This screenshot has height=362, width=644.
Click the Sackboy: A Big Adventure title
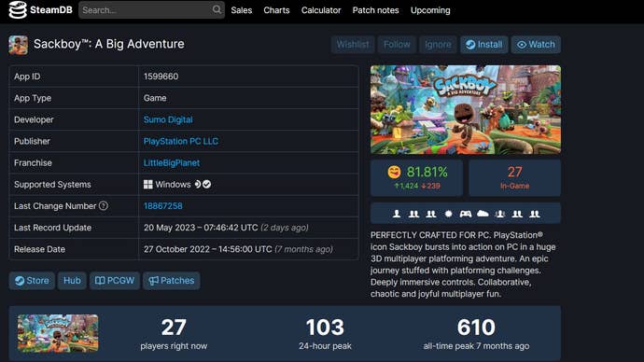pos(109,44)
